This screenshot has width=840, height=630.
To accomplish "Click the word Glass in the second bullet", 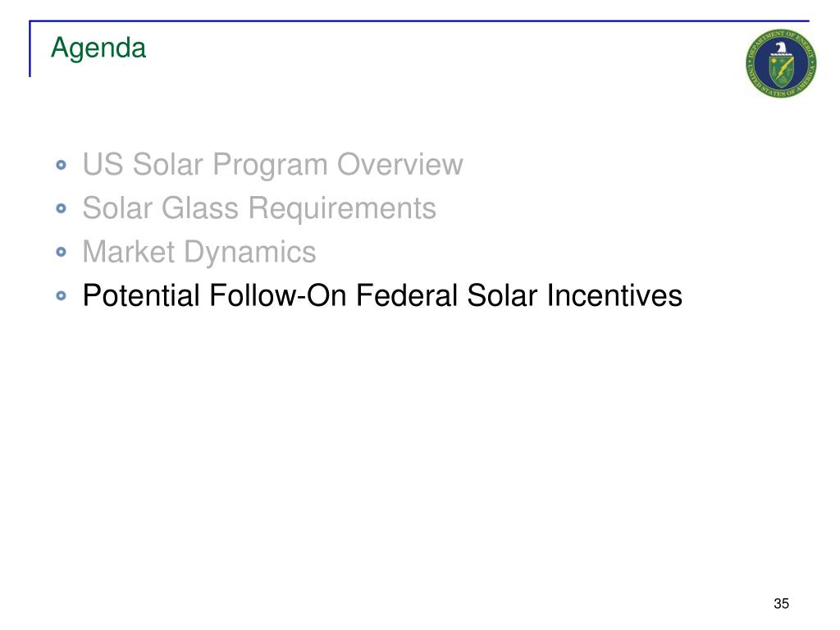I will (x=200, y=208).
